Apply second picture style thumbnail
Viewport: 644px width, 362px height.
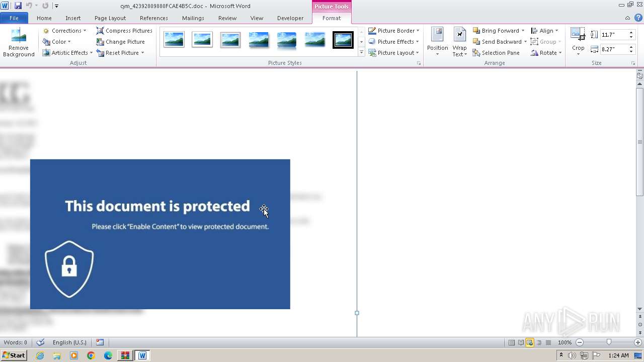point(202,40)
